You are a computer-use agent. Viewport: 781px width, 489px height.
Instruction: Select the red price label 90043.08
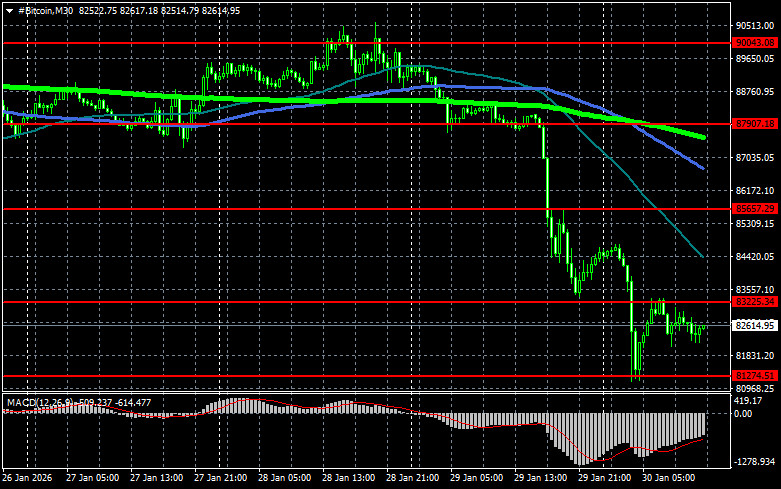755,43
